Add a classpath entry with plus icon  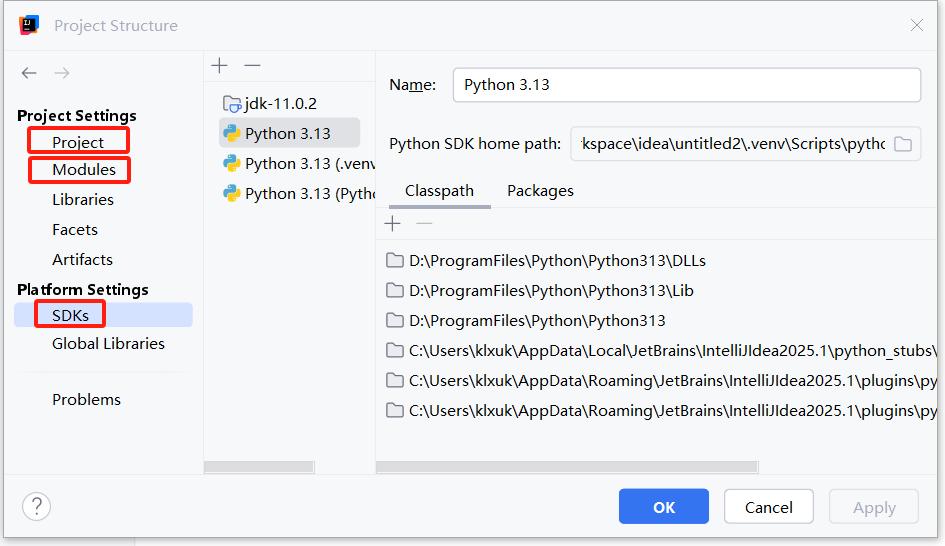pos(392,224)
